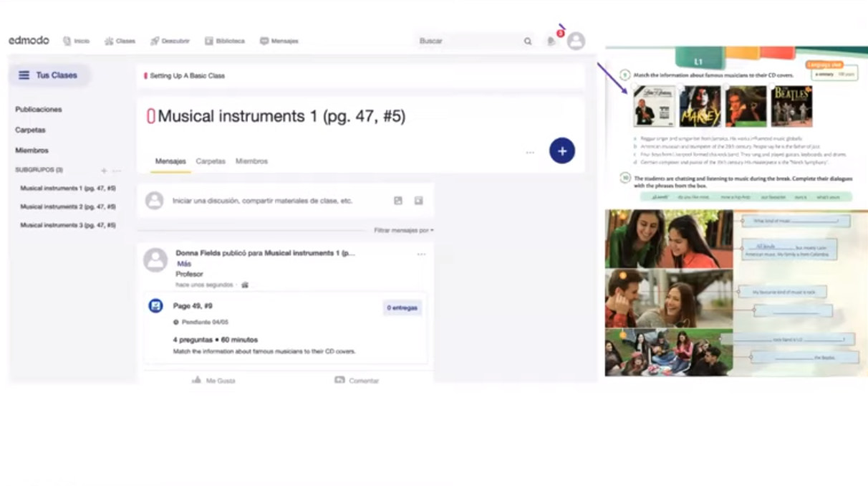868x486 pixels.
Task: Toggle the Tus Clases hamburger menu
Action: click(x=24, y=75)
